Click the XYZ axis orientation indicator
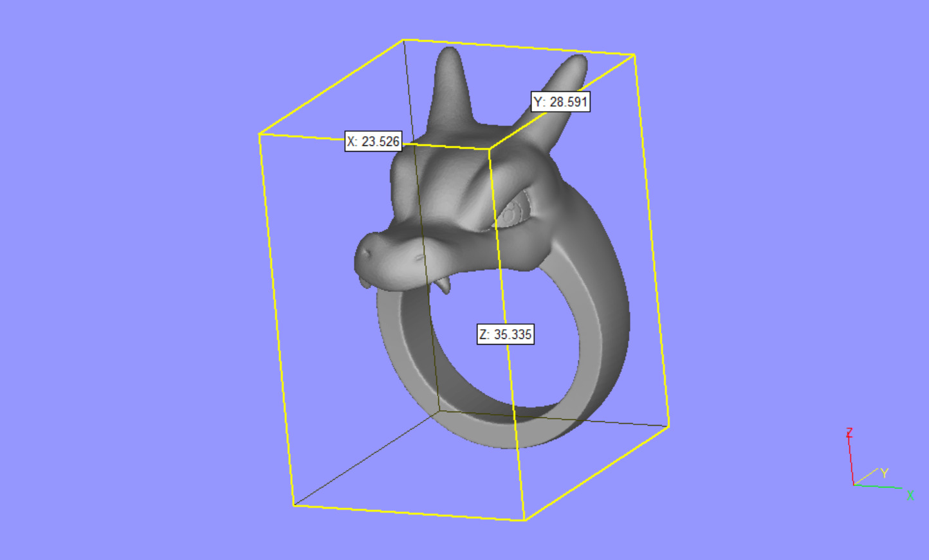The width and height of the screenshot is (929, 560). click(x=879, y=464)
